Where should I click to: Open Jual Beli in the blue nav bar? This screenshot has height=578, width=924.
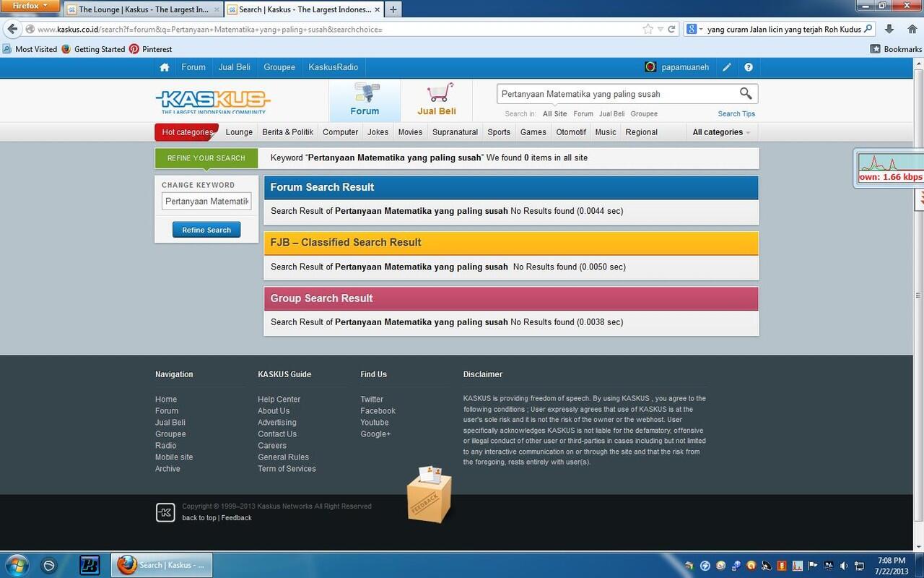(x=235, y=67)
